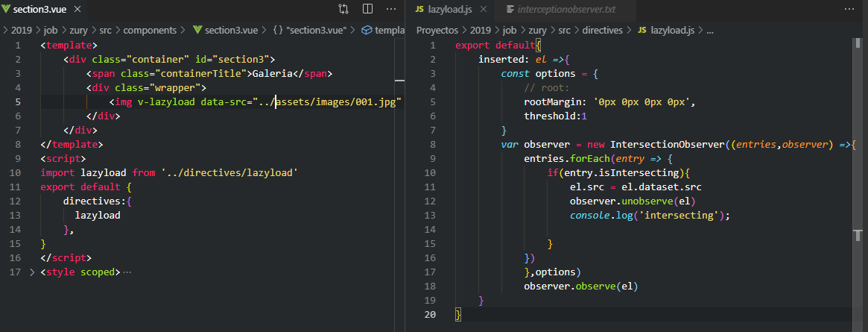Open more actions menu in right editor
The height and width of the screenshot is (332, 868).
click(849, 9)
